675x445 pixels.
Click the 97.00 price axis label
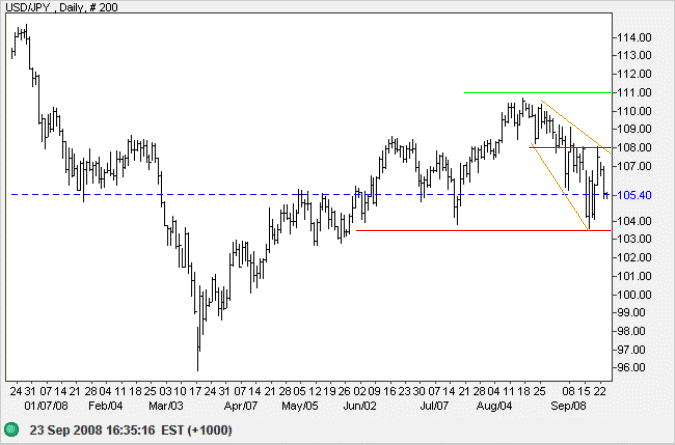pyautogui.click(x=634, y=349)
